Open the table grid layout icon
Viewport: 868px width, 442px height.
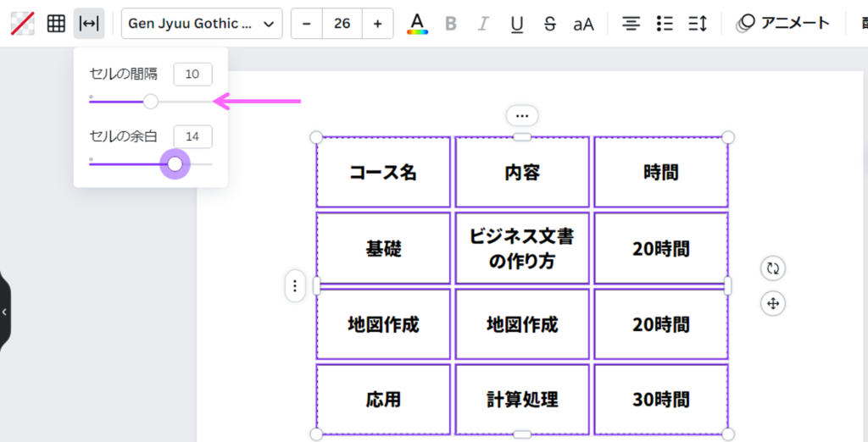tap(56, 24)
